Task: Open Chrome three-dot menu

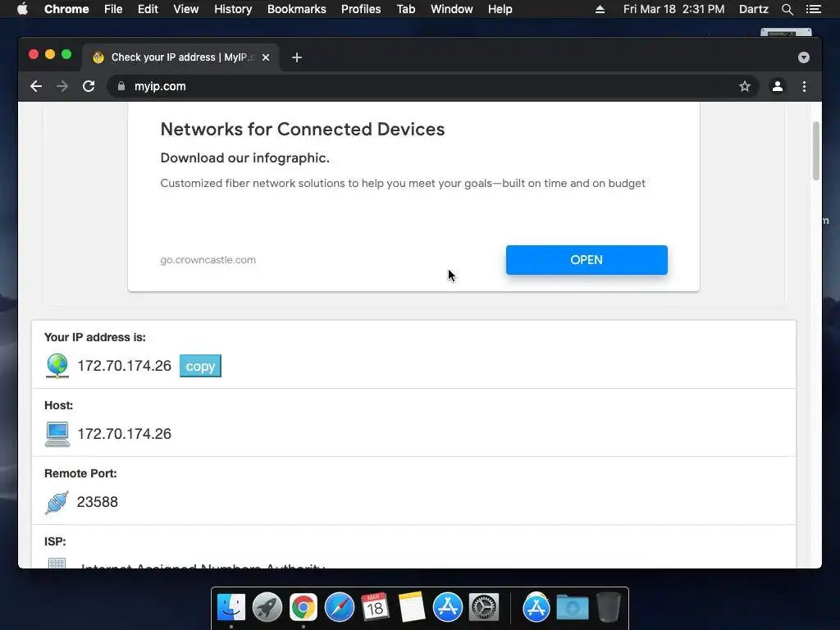Action: point(804,86)
